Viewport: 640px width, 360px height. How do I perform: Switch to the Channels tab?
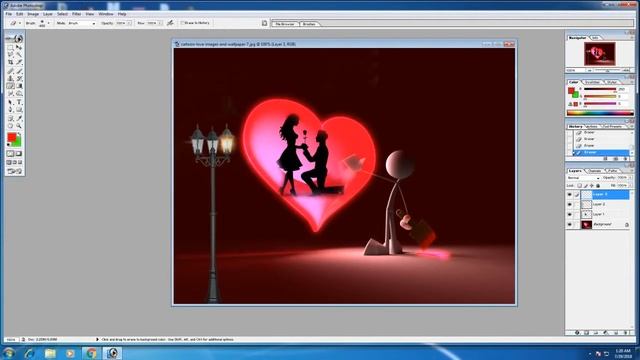click(x=595, y=171)
